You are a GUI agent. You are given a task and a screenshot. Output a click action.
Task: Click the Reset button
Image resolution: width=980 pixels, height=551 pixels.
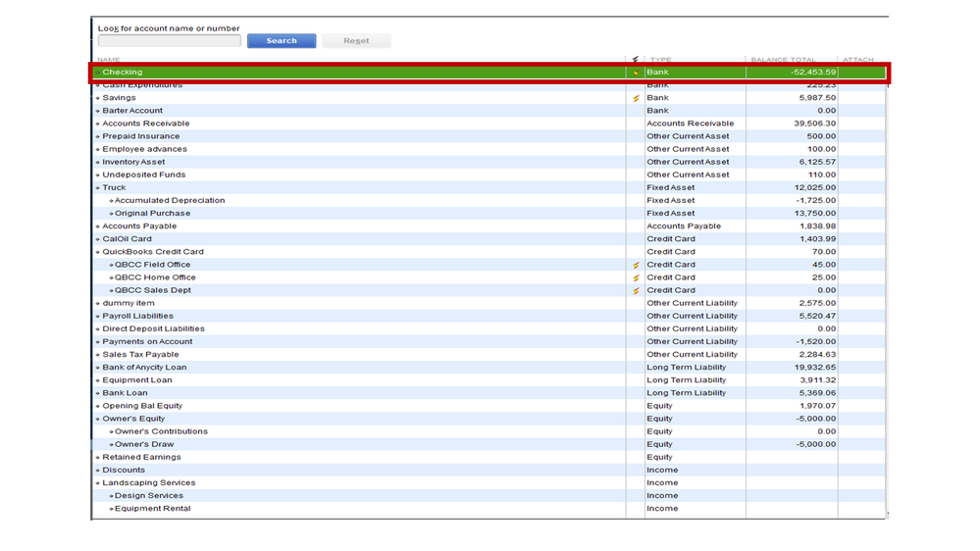356,40
